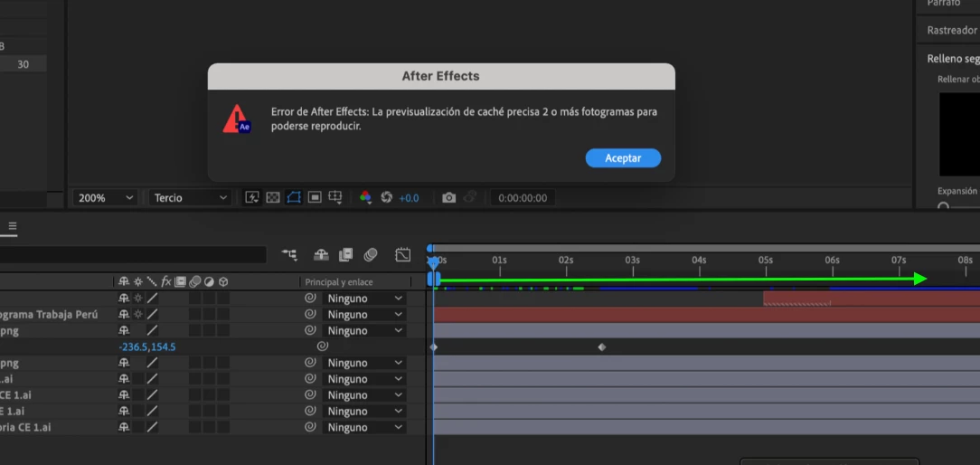Screen dimensions: 980x465
Task: Click the Region of Interest icon
Action: coord(315,198)
